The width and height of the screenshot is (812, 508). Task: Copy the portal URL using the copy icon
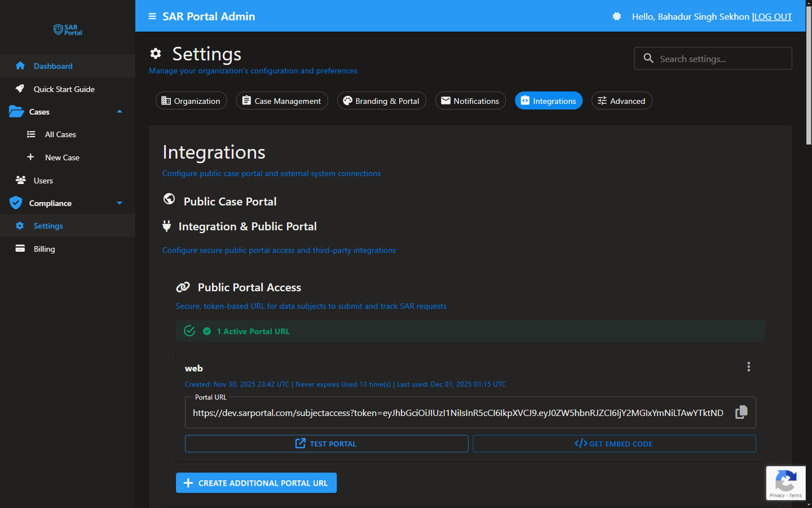741,412
